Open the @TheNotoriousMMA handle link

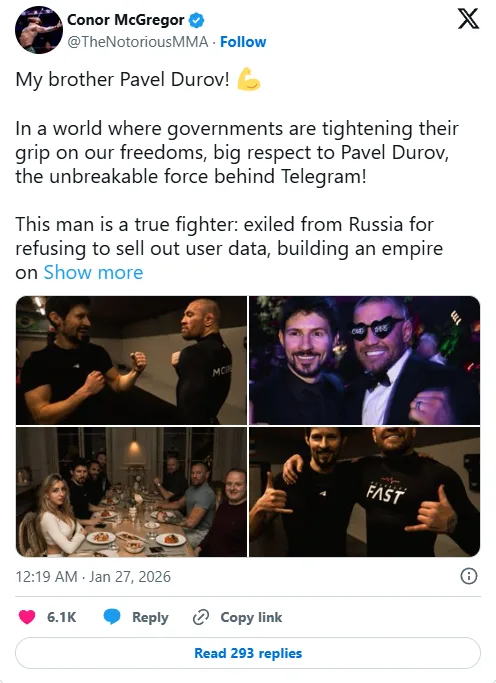[138, 42]
